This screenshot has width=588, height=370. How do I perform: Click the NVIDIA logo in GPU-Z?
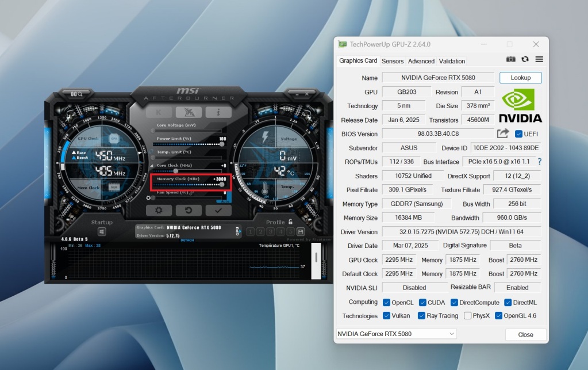click(521, 106)
